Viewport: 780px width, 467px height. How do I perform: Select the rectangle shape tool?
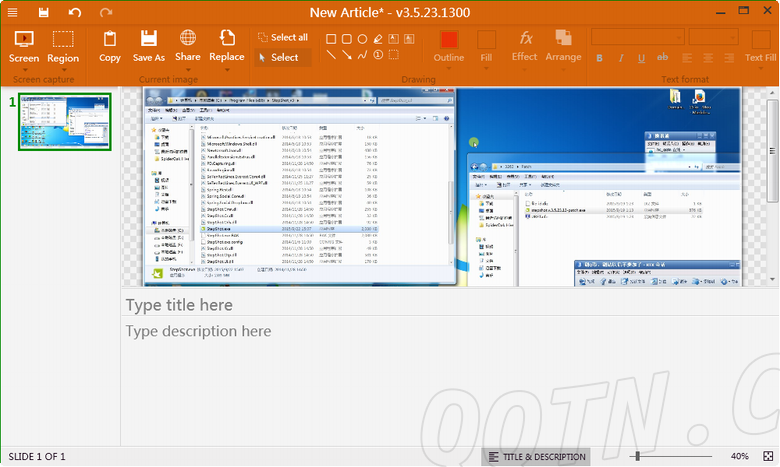(x=331, y=39)
